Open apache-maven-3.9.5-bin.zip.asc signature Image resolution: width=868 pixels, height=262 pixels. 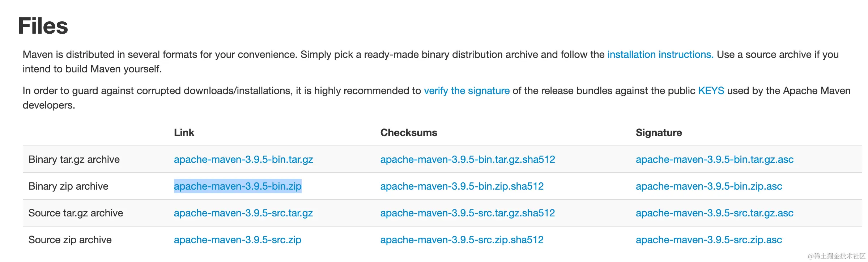click(709, 186)
